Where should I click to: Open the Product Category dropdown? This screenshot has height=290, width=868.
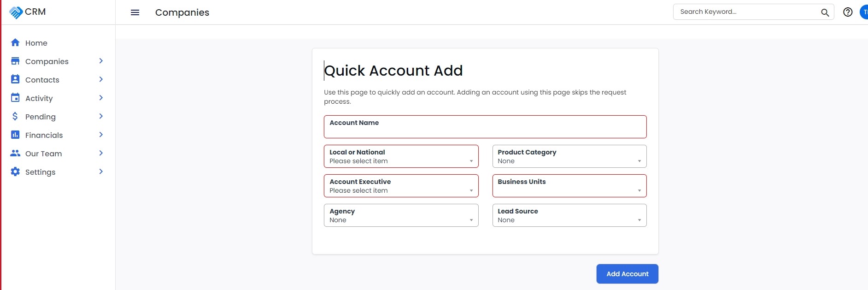[569, 156]
